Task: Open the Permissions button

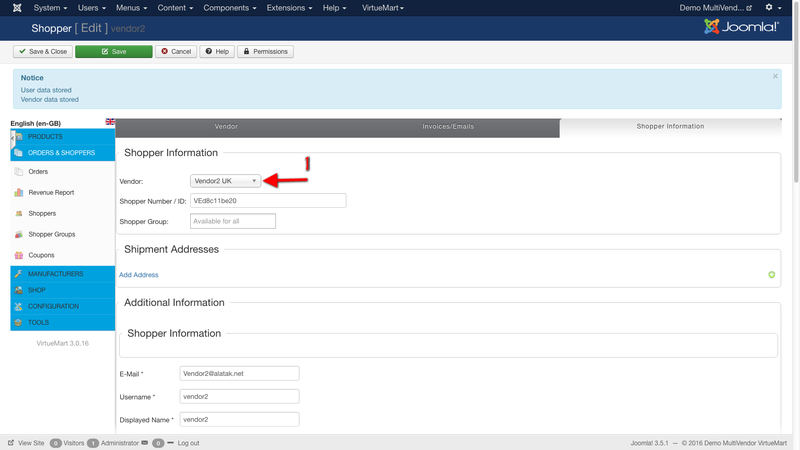Action: pos(265,52)
